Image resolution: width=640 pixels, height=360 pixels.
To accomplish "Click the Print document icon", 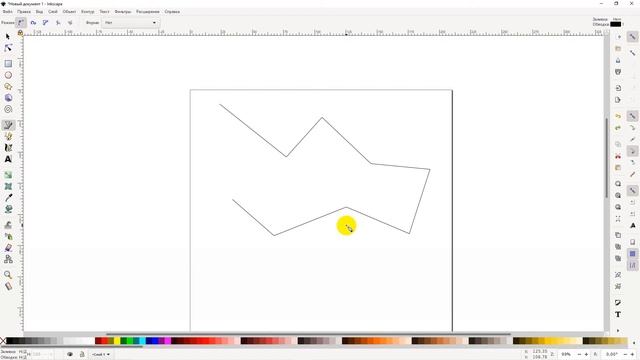I will point(618,72).
